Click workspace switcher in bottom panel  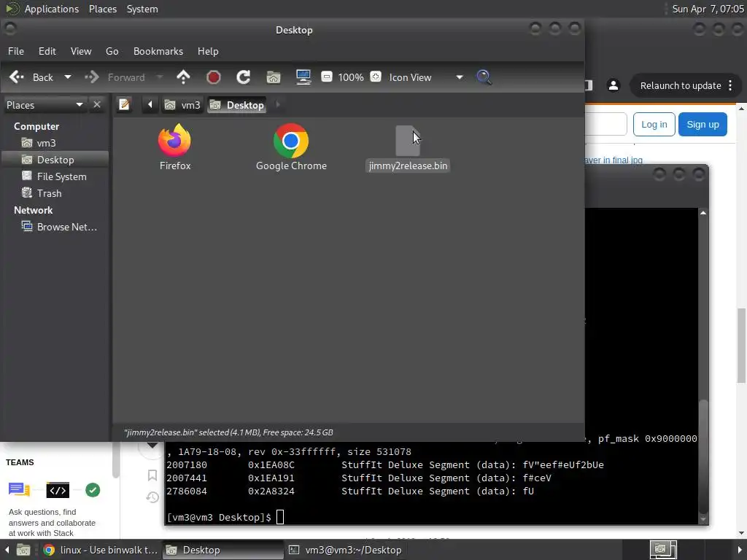[663, 550]
